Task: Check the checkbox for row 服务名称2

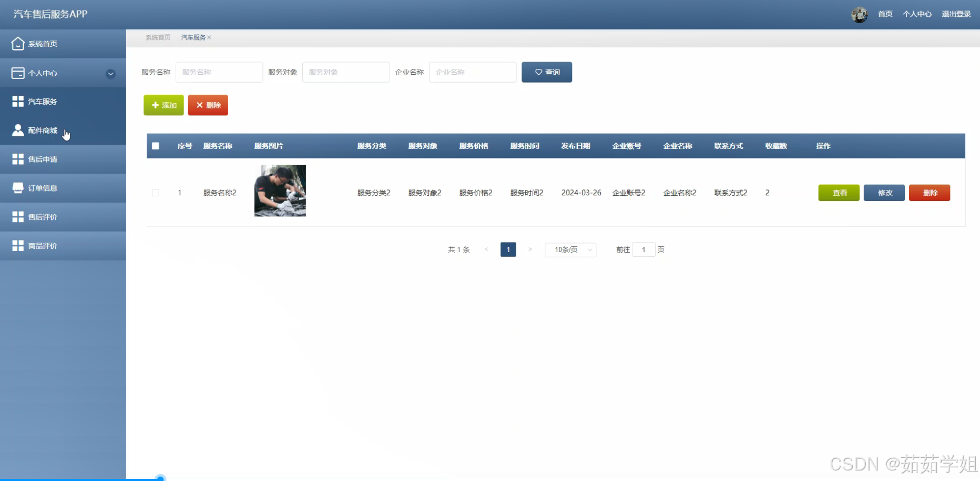Action: 156,193
